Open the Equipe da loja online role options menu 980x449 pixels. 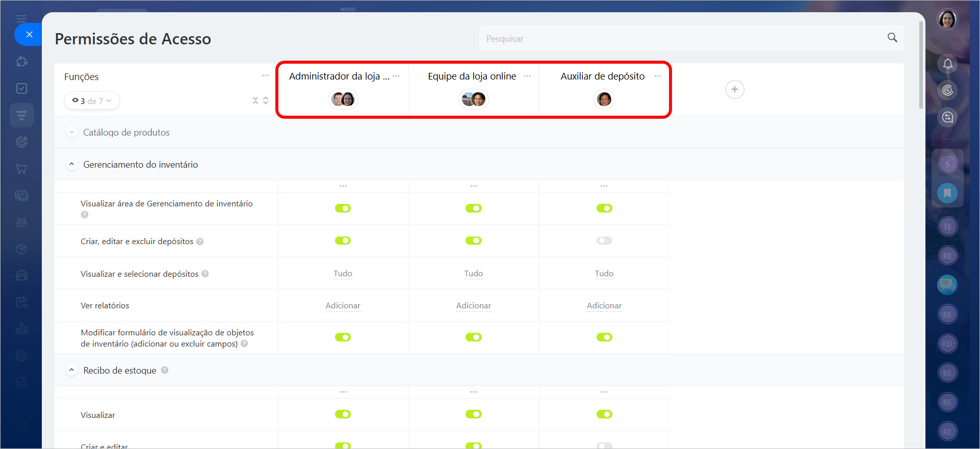[527, 76]
